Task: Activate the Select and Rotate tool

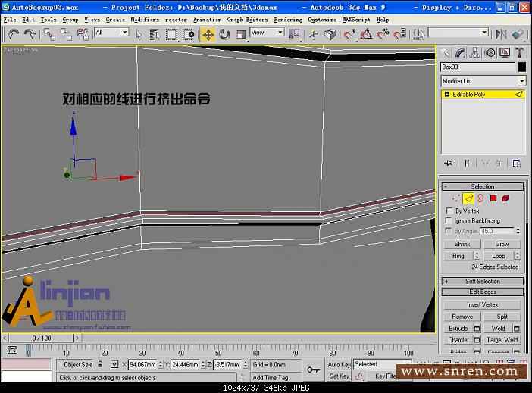Action: click(224, 34)
